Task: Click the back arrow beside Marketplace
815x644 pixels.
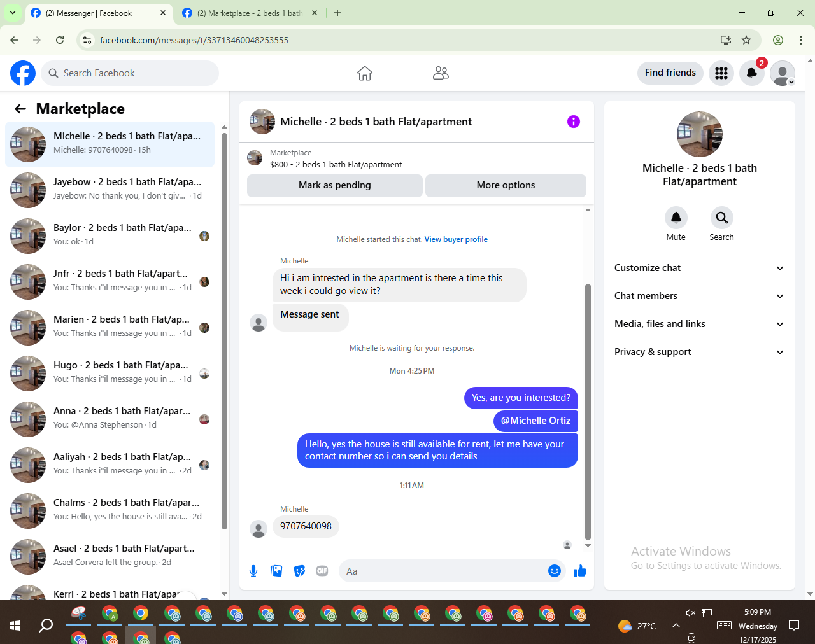Action: coord(20,109)
